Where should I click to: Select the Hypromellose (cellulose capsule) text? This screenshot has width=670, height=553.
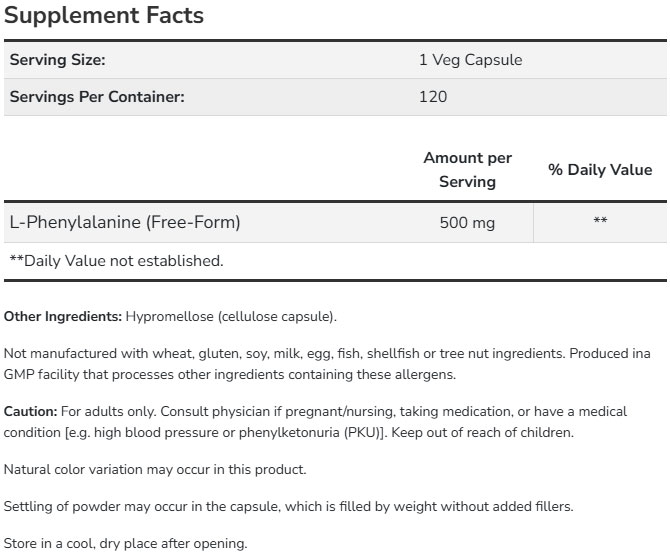point(231,317)
